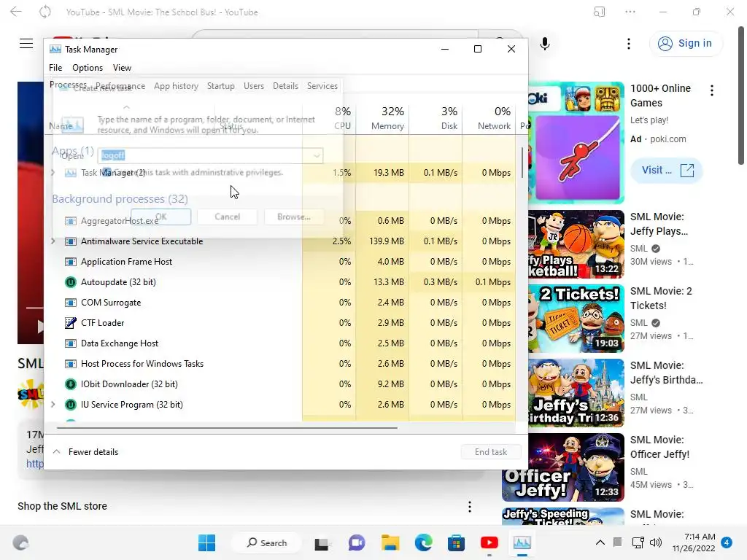Open the View menu in Task Manager
The height and width of the screenshot is (560, 747).
(122, 68)
